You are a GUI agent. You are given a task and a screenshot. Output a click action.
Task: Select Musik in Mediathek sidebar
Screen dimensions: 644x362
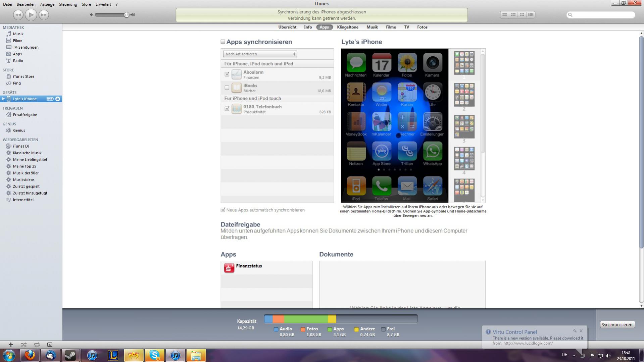click(18, 34)
